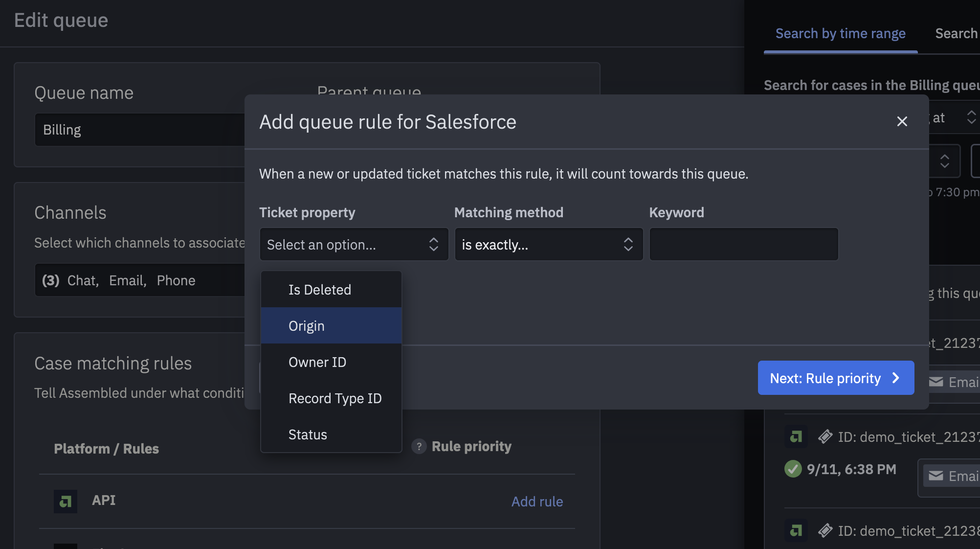Click inside the Keyword input field
The image size is (980, 549).
click(x=743, y=244)
